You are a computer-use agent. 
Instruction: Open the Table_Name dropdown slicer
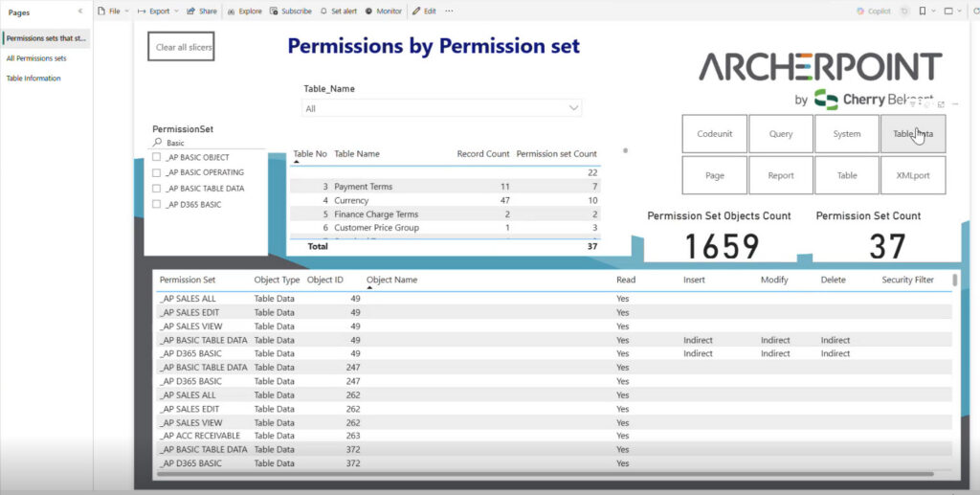coord(441,108)
